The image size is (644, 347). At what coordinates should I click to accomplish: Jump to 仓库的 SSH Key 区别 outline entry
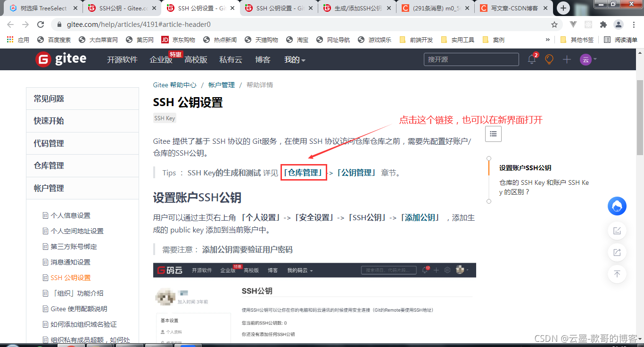[x=544, y=187]
